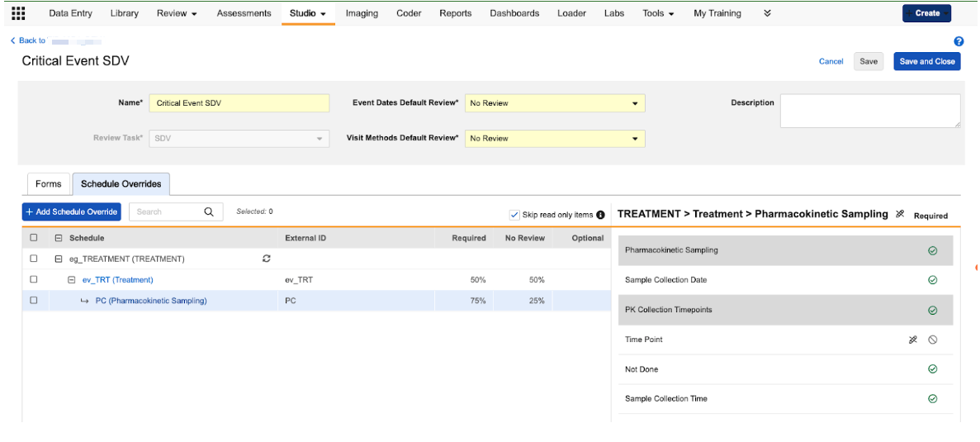Image resolution: width=980 pixels, height=442 pixels.
Task: Click the blue help question mark icon
Action: (959, 41)
